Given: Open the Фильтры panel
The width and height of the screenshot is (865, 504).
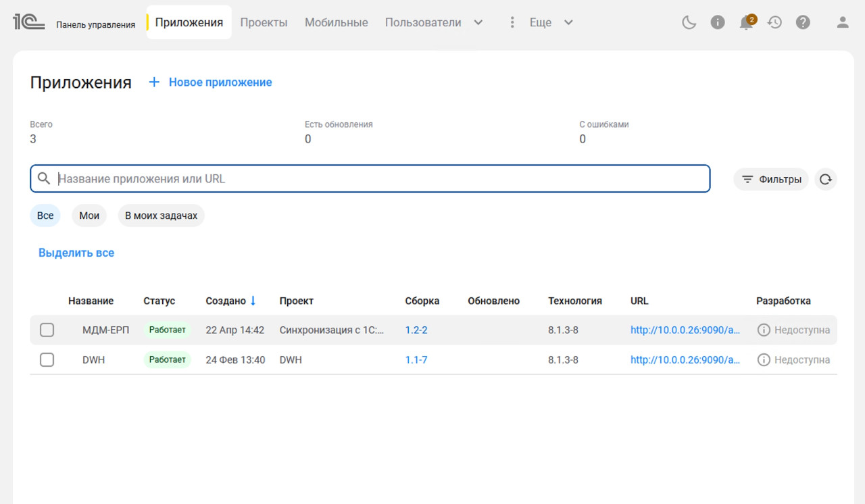Looking at the screenshot, I should 771,179.
